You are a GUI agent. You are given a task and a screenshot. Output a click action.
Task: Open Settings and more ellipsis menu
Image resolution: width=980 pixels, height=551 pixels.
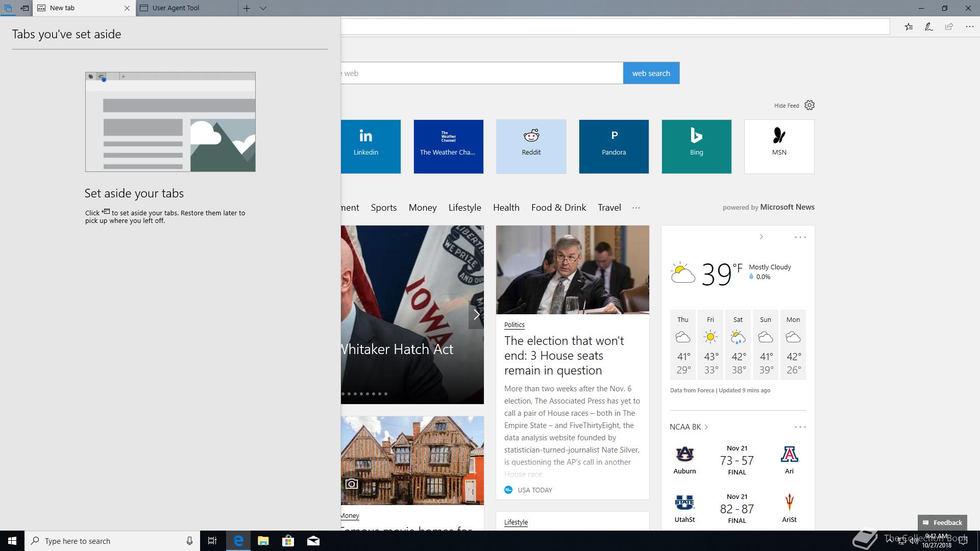[x=969, y=27]
